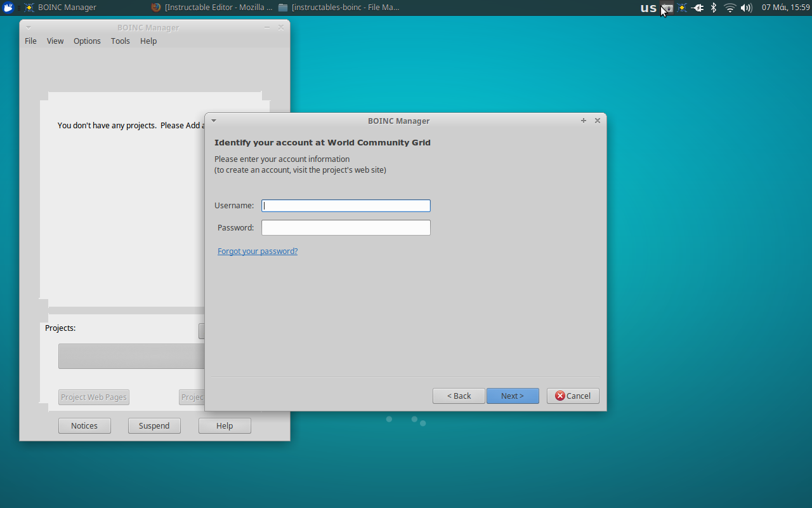Close the account wizard dialog

(598, 121)
